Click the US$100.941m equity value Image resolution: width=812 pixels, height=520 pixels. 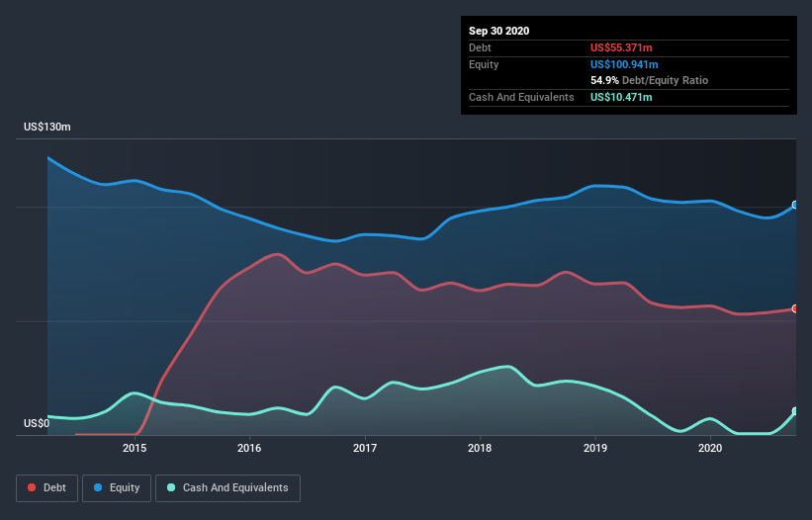coord(624,64)
